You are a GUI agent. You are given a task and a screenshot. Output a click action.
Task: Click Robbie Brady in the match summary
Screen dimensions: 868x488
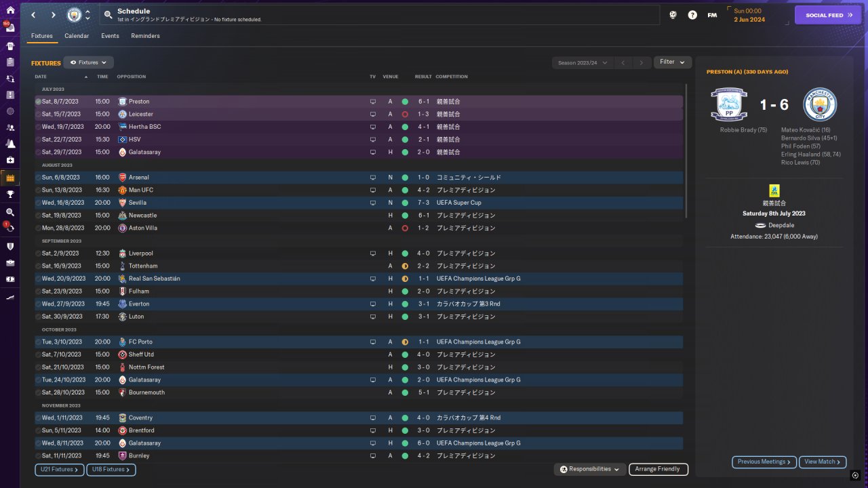pyautogui.click(x=744, y=129)
